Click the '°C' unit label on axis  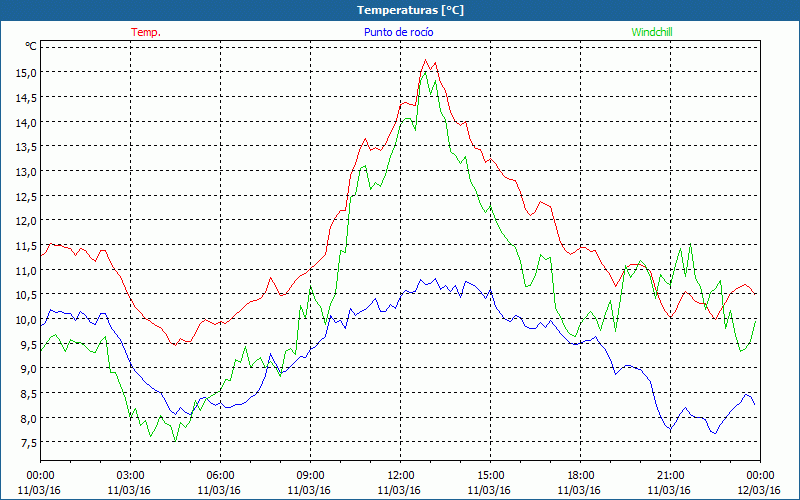31,46
